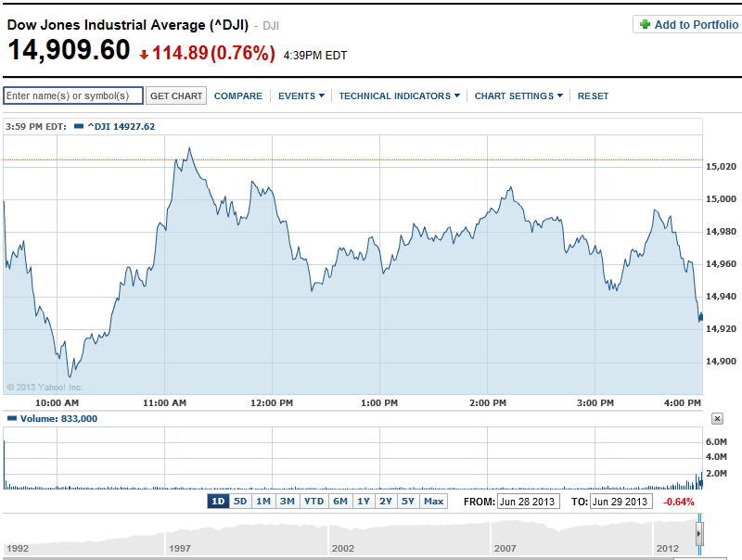The height and width of the screenshot is (560, 742).
Task: Select the 2Y range tab
Action: (x=386, y=502)
